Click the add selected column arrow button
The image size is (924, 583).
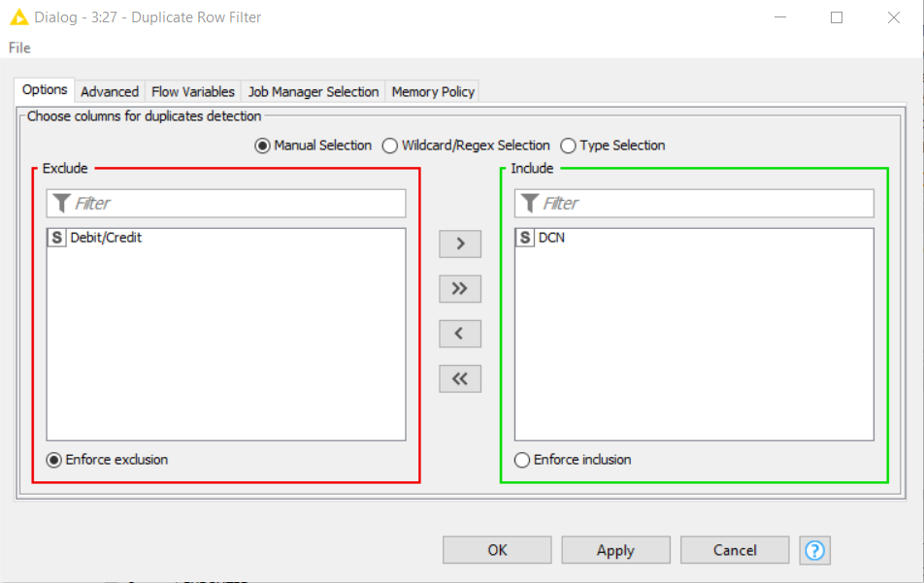click(x=460, y=243)
